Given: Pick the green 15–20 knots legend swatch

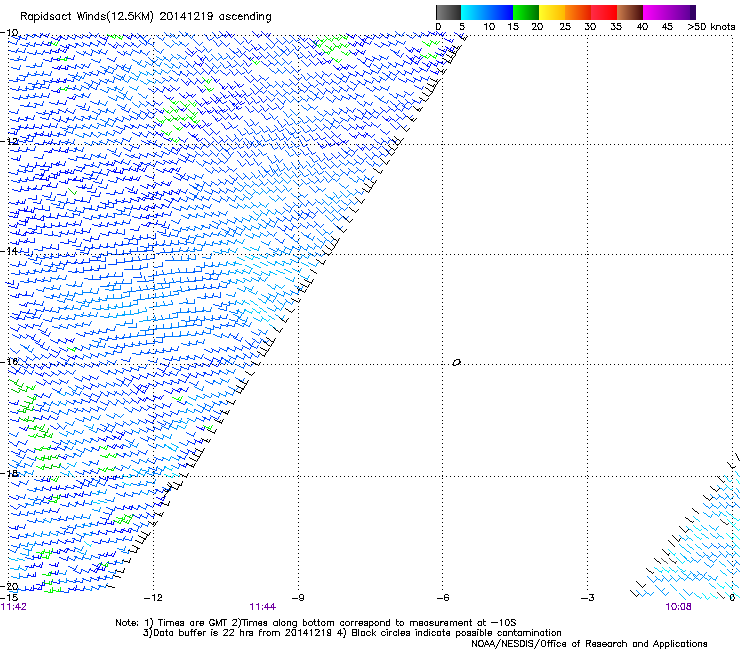Looking at the screenshot, I should pos(526,12).
